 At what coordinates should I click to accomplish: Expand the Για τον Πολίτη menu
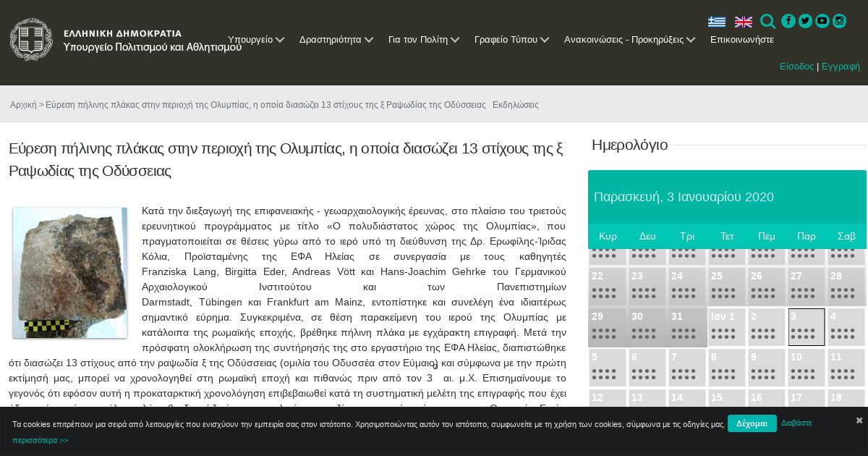(x=424, y=40)
